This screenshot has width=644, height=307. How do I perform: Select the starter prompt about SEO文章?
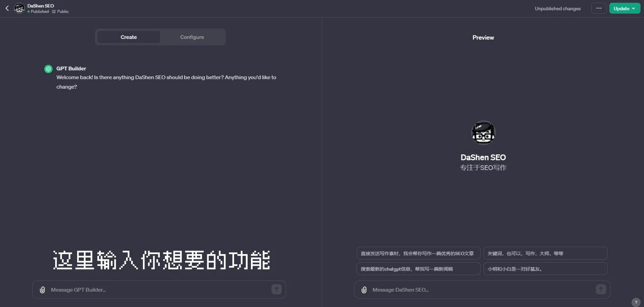pyautogui.click(x=418, y=253)
